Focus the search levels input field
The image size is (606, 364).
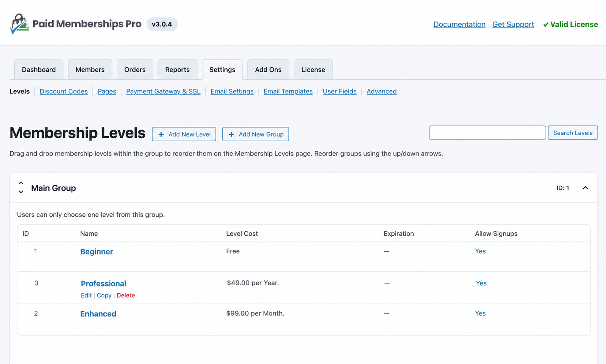(487, 133)
